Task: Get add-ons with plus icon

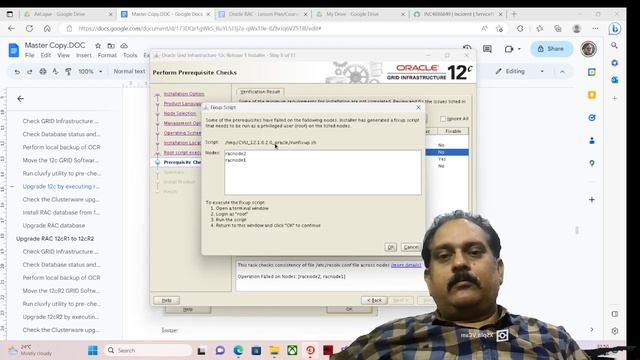Action: [592, 200]
